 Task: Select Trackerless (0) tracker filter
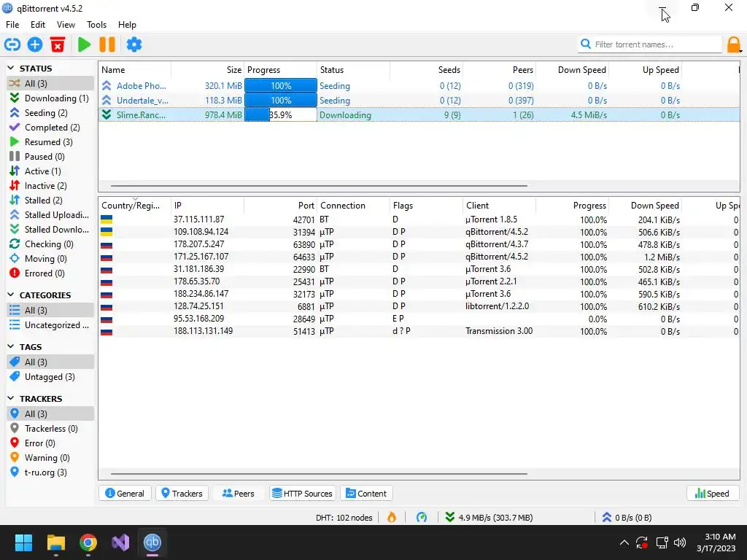[x=50, y=429]
